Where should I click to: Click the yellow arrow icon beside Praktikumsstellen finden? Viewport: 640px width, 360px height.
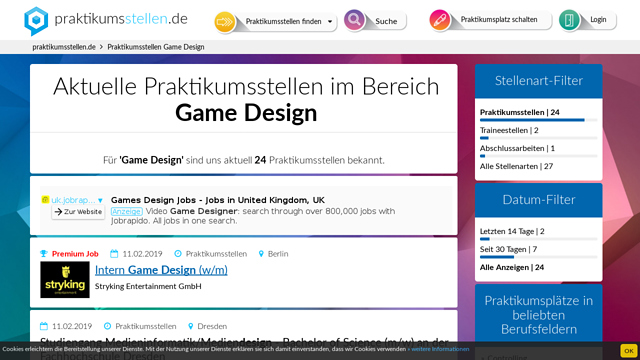(x=224, y=22)
